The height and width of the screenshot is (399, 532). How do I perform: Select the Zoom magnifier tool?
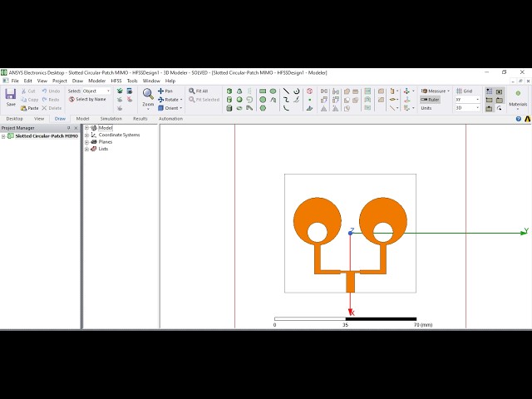pos(148,94)
